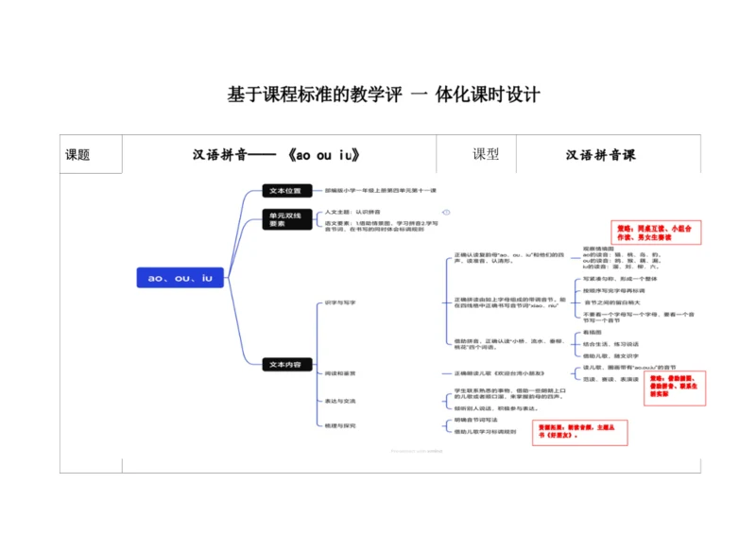
Task: Select the black node 文本内容
Action: tap(287, 364)
